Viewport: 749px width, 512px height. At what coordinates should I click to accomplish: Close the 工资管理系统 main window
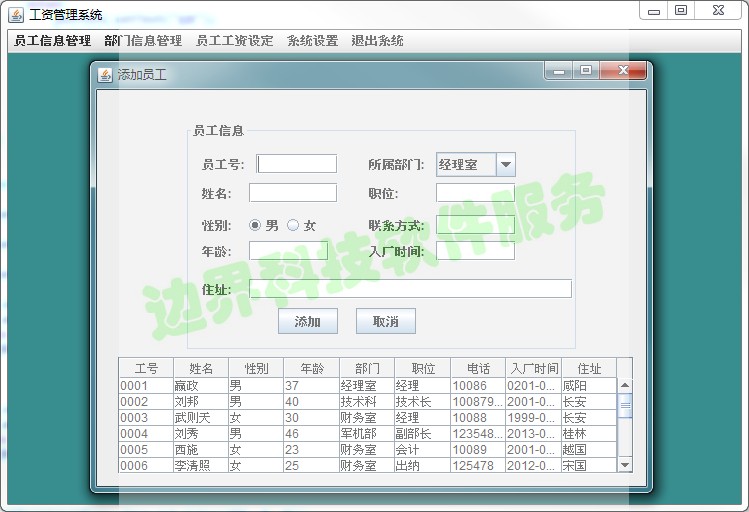(718, 11)
